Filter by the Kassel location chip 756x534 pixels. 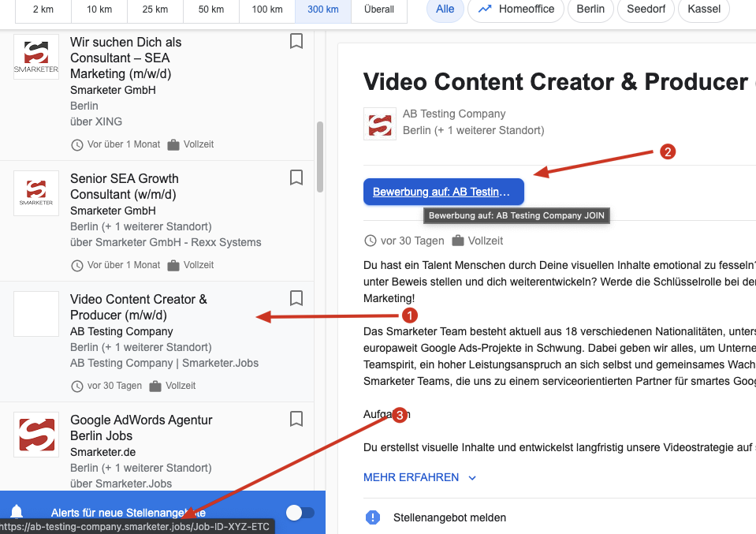click(704, 9)
